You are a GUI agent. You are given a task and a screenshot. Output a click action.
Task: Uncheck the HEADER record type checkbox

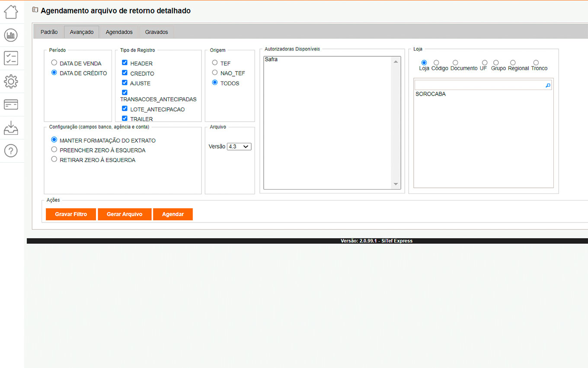[125, 63]
